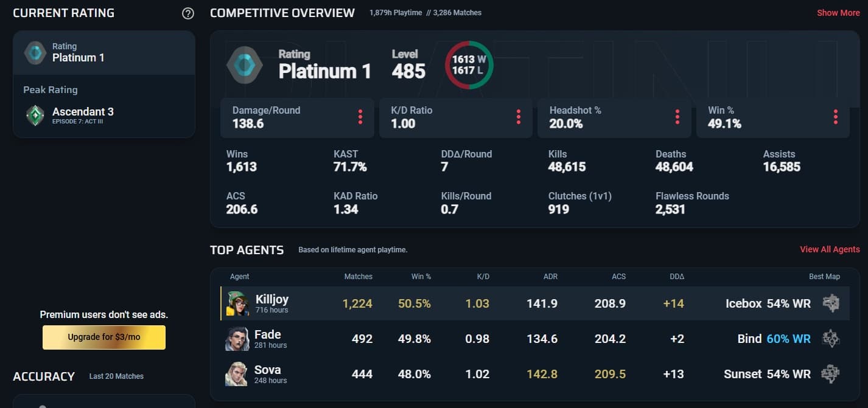Click Sova's 142.8 ADR value
Image resolution: width=868 pixels, height=408 pixels.
tap(542, 374)
